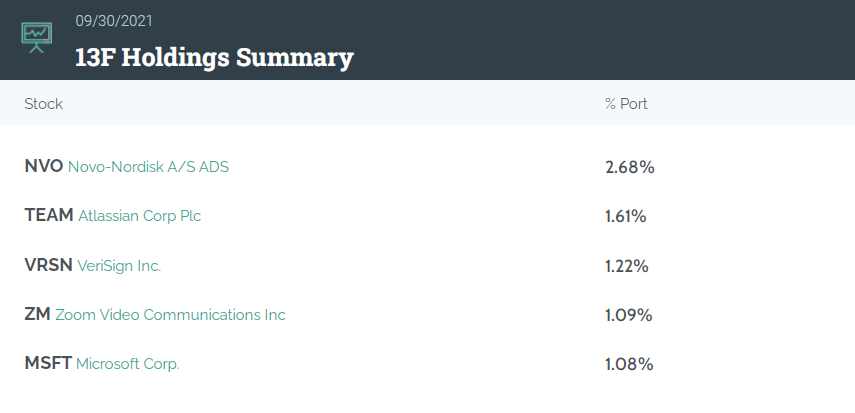Click the VRSN ticker symbol
This screenshot has width=855, height=413.
(49, 265)
